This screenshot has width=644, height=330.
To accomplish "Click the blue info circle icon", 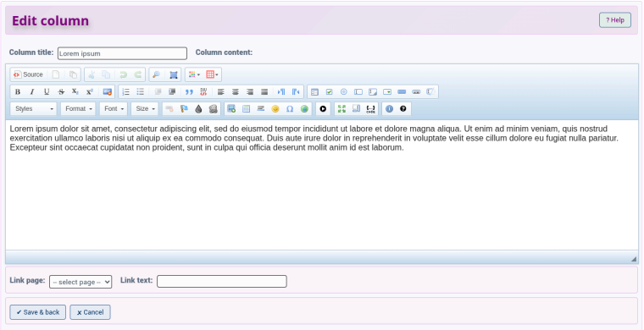I will pyautogui.click(x=389, y=108).
